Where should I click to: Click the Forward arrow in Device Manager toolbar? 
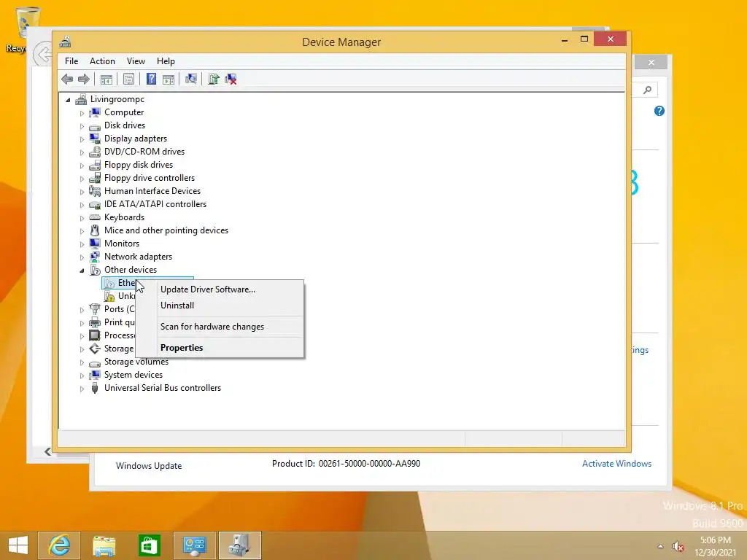coord(84,79)
